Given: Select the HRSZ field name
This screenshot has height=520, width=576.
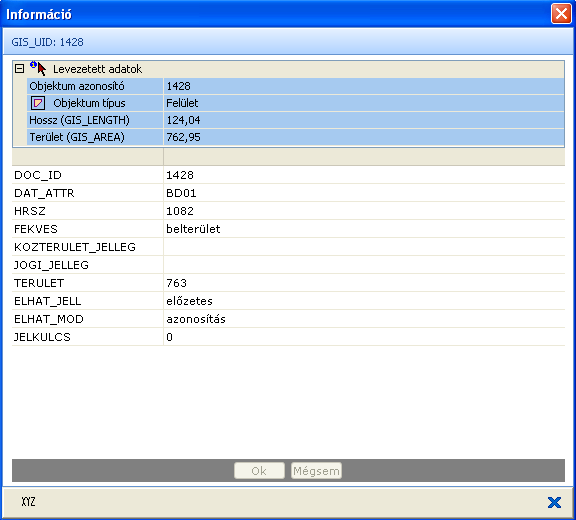Looking at the screenshot, I should pos(30,211).
